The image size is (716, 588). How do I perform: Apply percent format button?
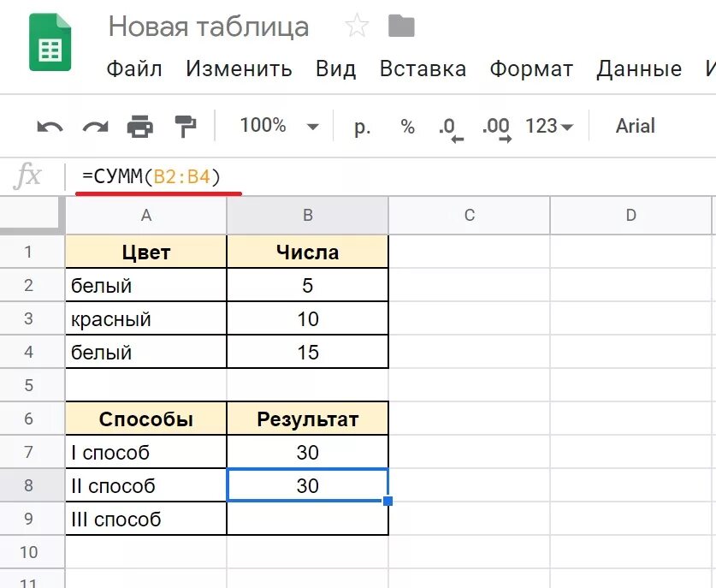pos(407,127)
